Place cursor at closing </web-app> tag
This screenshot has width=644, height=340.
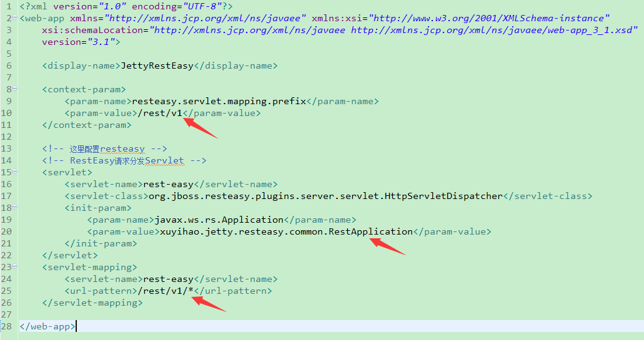[x=47, y=326]
